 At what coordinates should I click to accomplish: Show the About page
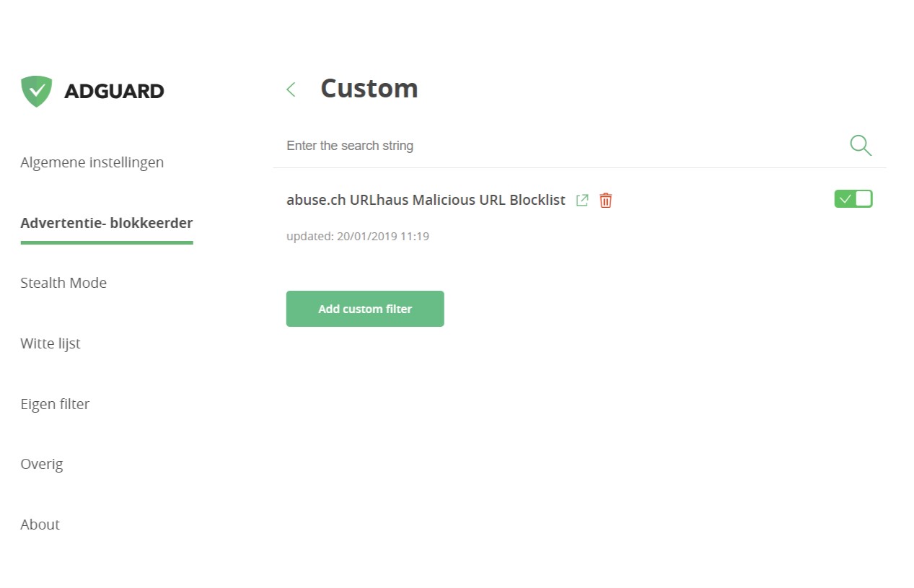click(x=40, y=525)
